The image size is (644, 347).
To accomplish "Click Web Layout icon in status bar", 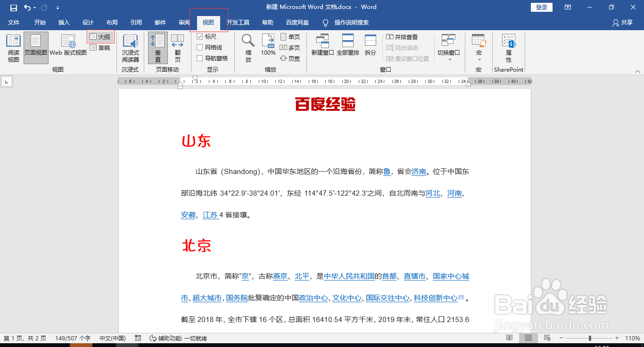I will click(547, 338).
